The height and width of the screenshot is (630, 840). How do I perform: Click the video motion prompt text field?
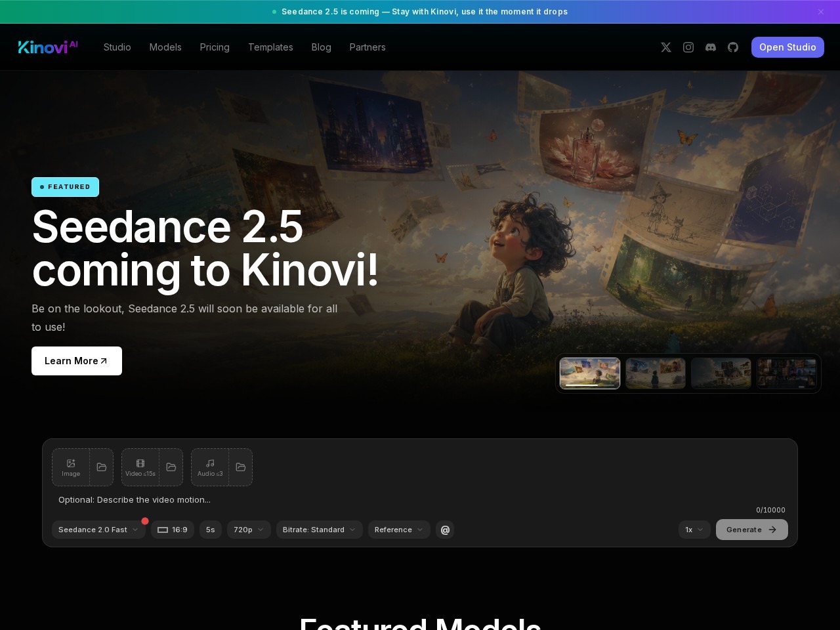tap(420, 500)
